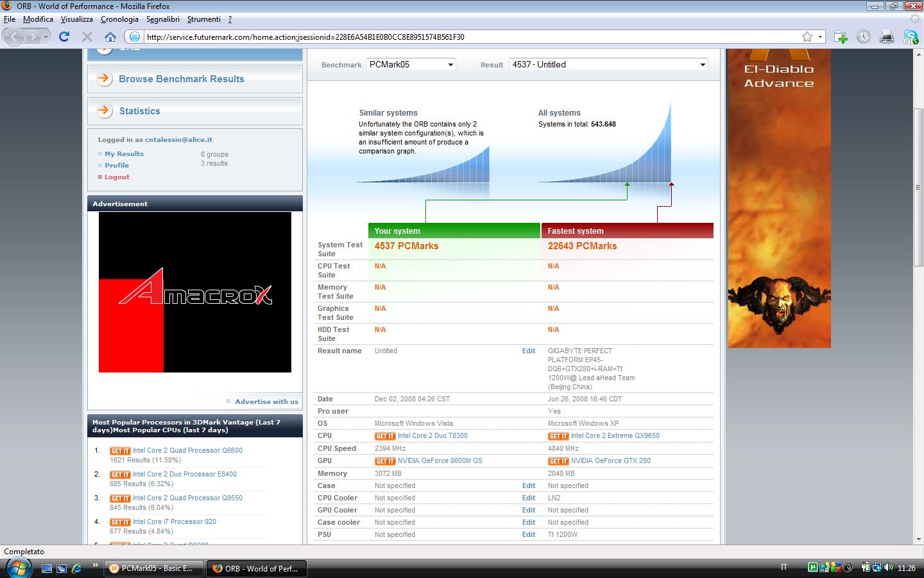The width and height of the screenshot is (924, 578).
Task: Click Edit in the Case cooler row
Action: click(529, 523)
